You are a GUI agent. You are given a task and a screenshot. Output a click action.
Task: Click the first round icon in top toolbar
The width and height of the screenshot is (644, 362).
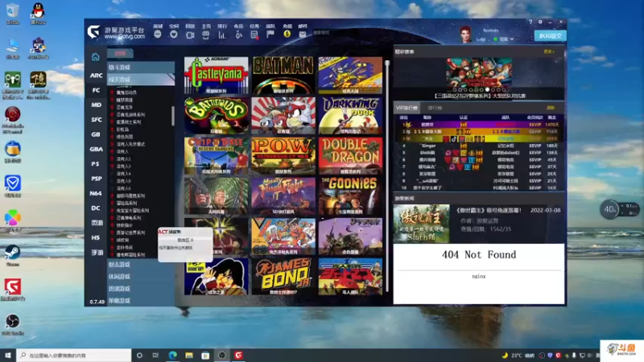(x=158, y=35)
